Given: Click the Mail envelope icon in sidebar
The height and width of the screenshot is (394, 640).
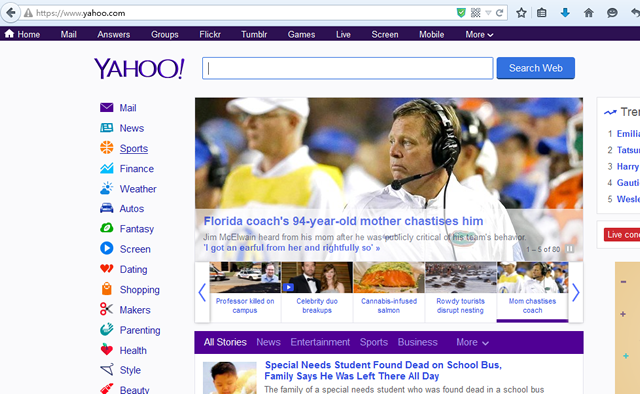Looking at the screenshot, I should [107, 107].
